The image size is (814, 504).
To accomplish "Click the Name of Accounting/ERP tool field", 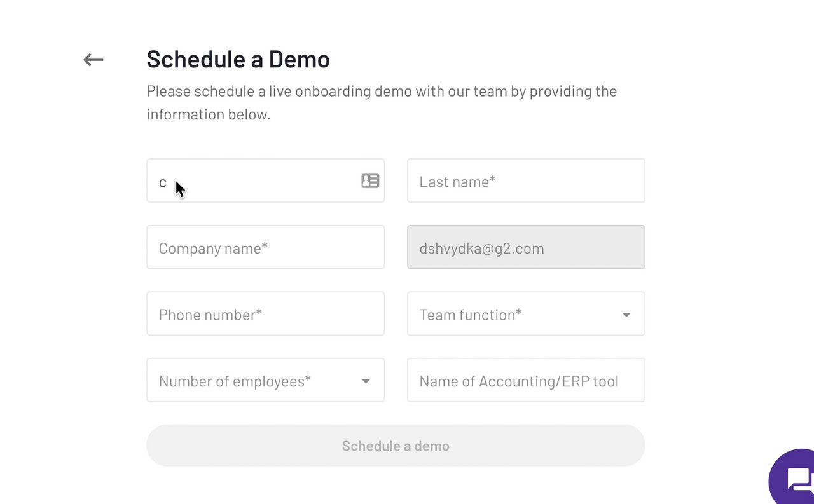I will (525, 380).
